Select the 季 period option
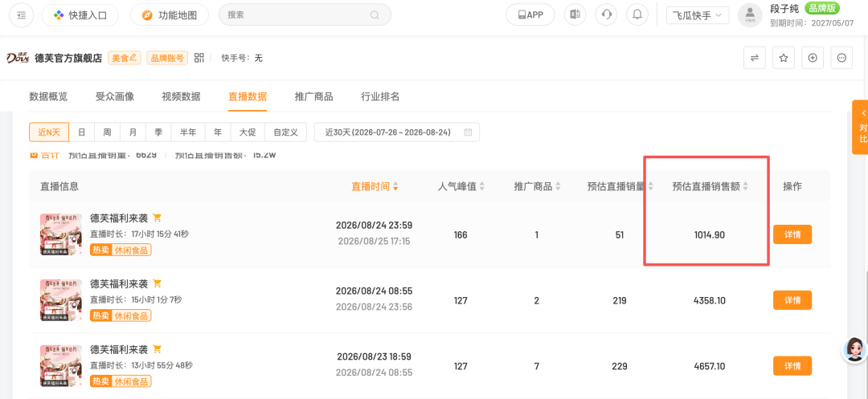 158,132
